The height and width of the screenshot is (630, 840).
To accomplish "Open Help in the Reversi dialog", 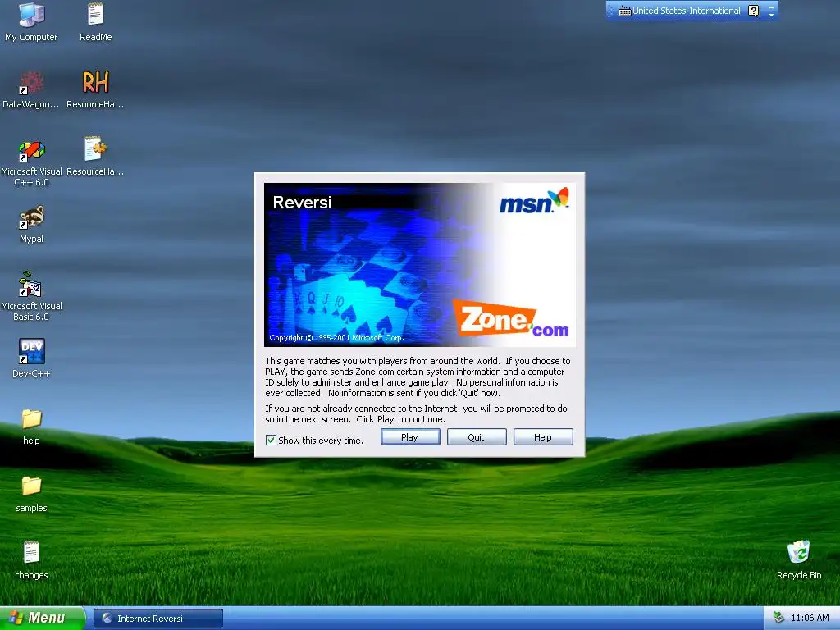I will pyautogui.click(x=543, y=437).
